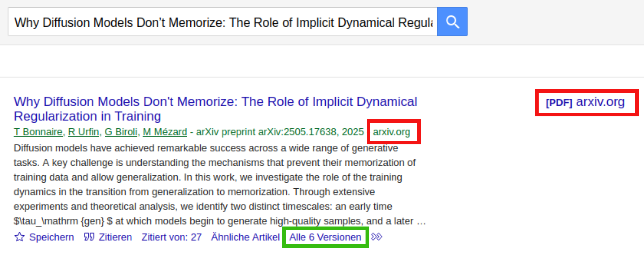The image size is (644, 255).
Task: Open the [PDF] arxiv.org link
Action: [x=585, y=102]
